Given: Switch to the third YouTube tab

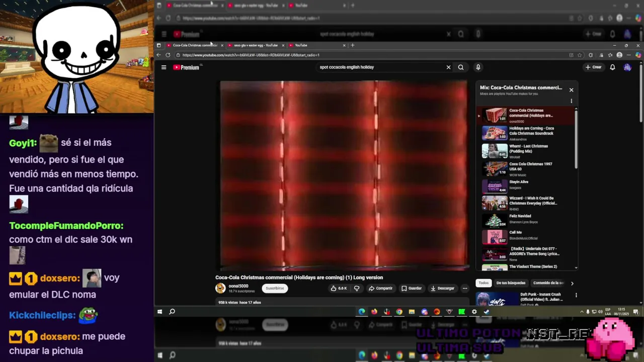Looking at the screenshot, I should [x=317, y=45].
